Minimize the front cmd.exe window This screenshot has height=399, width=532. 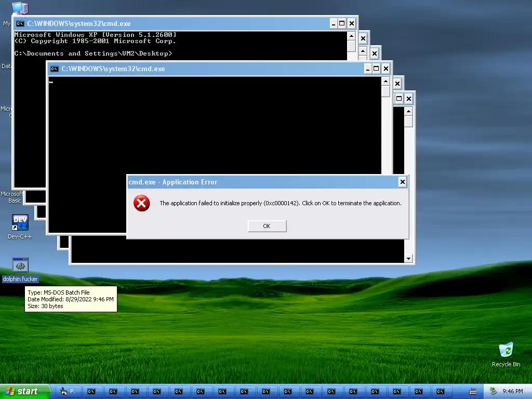(x=368, y=69)
